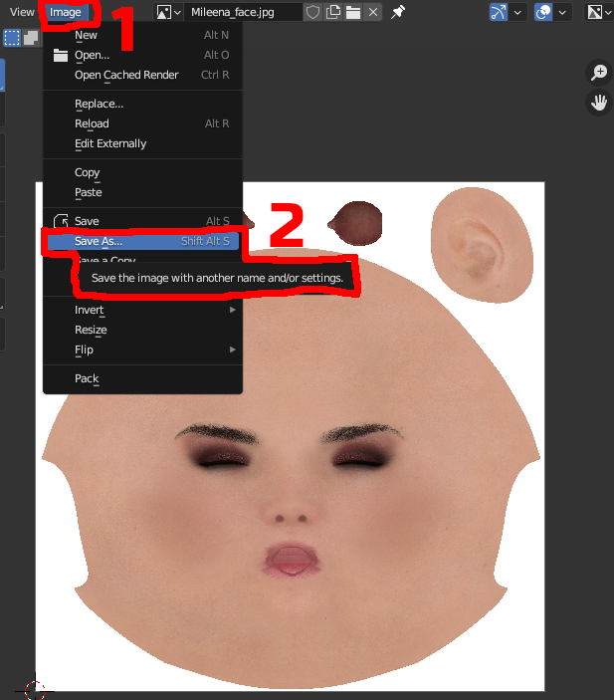Select the new-selection box mode icon
The image size is (614, 700).
click(x=12, y=38)
